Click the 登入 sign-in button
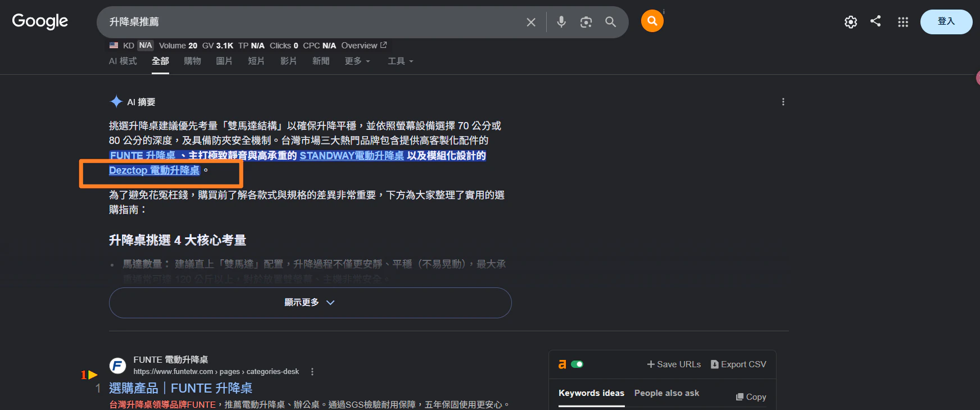 click(946, 22)
